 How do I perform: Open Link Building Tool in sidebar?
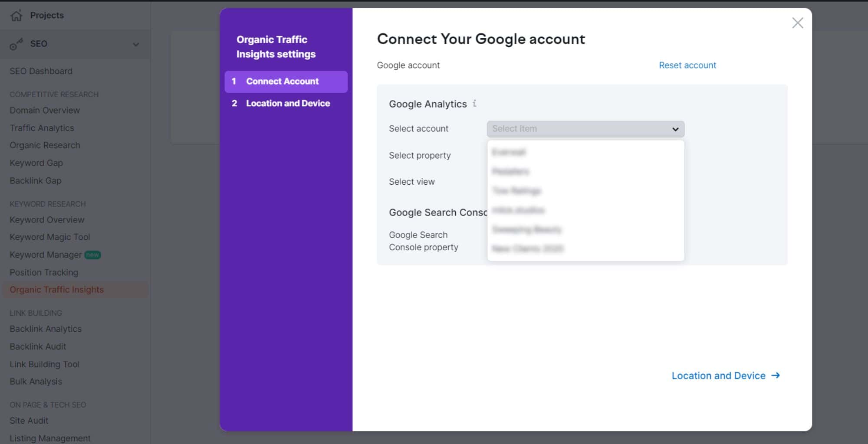click(44, 364)
